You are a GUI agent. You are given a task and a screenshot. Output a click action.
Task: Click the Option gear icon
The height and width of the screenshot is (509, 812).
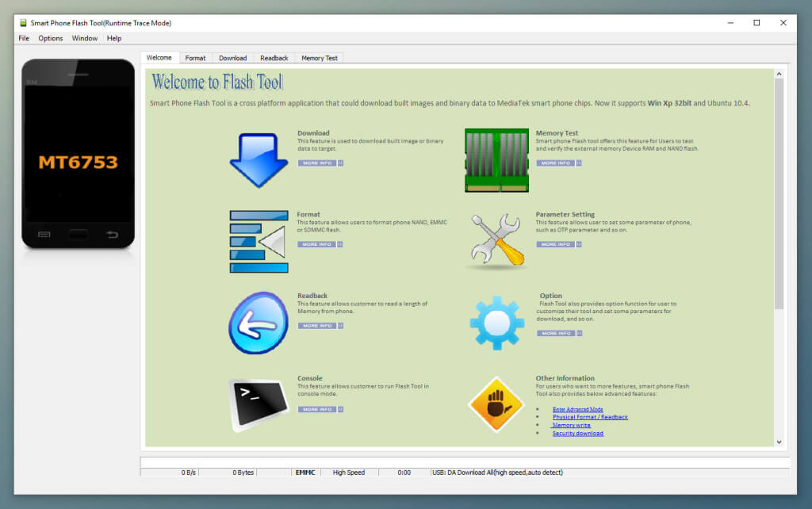point(497,322)
